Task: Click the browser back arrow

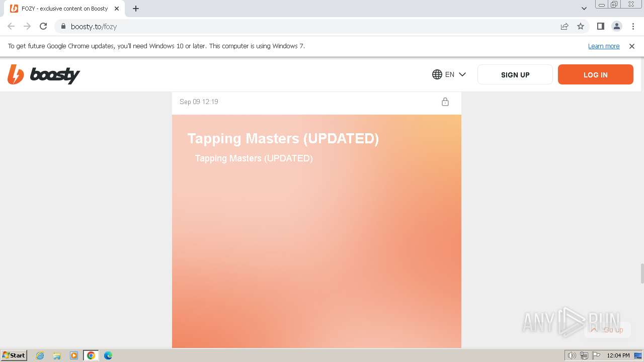Action: [x=11, y=26]
